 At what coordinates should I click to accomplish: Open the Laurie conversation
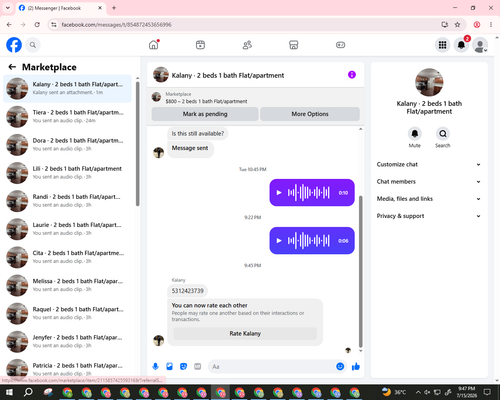pos(67,229)
